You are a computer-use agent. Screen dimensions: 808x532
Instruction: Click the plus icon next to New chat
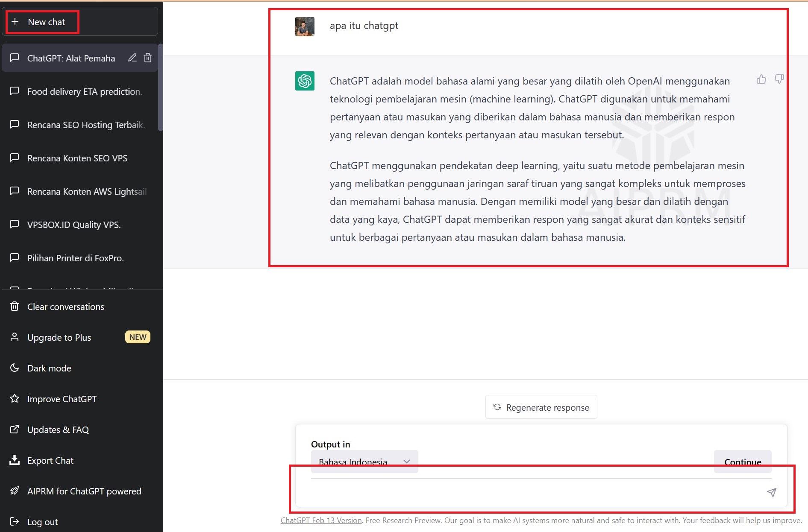pos(15,21)
